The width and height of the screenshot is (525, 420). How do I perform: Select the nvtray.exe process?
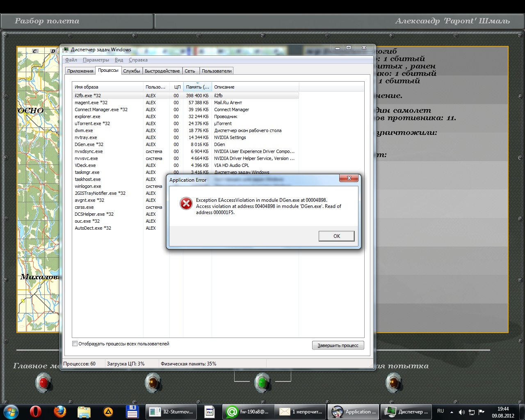[185, 137]
